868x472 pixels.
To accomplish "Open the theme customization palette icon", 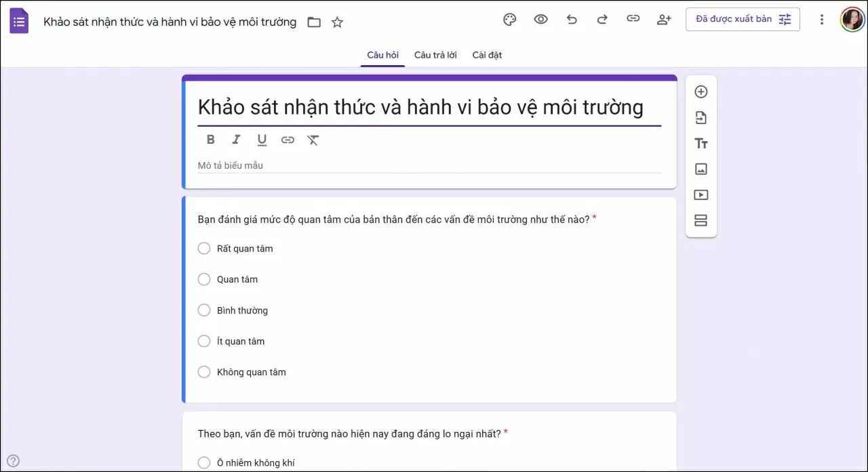I will [509, 19].
